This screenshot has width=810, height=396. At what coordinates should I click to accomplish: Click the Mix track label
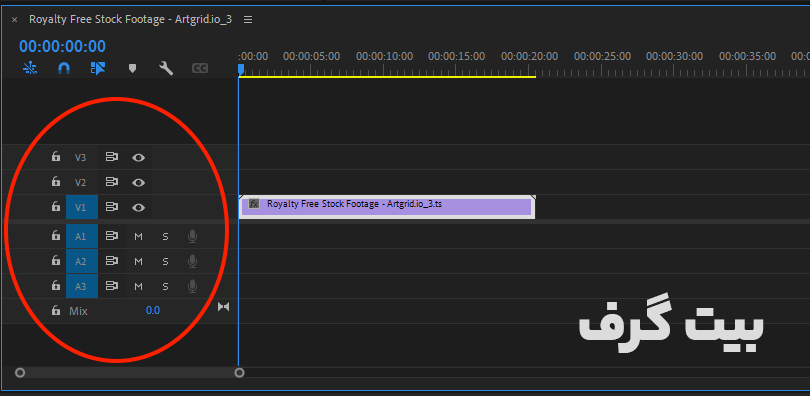pyautogui.click(x=79, y=311)
